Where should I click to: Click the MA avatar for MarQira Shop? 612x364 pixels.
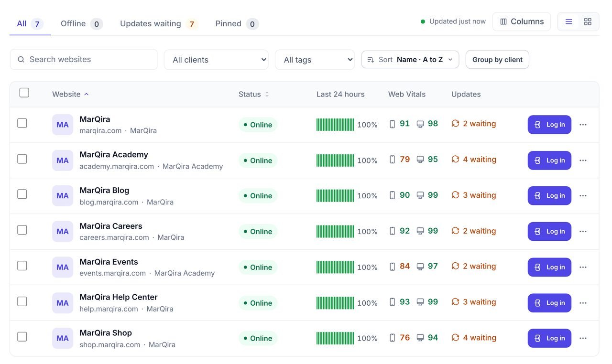click(x=63, y=338)
